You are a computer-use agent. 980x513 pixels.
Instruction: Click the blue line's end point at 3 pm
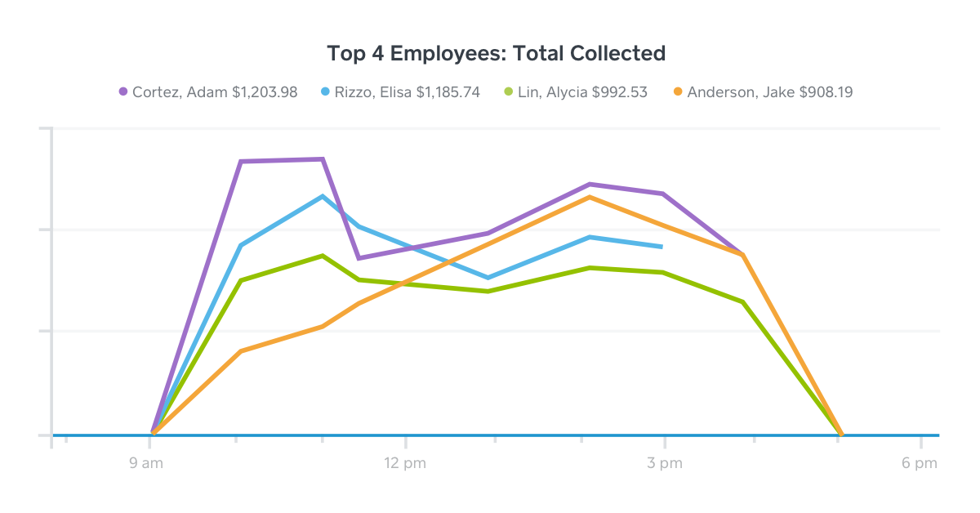point(661,246)
